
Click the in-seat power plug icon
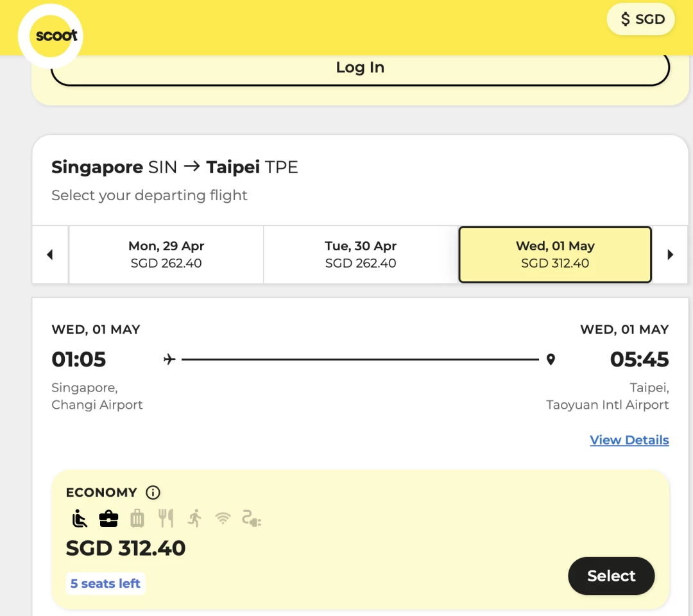pyautogui.click(x=252, y=518)
